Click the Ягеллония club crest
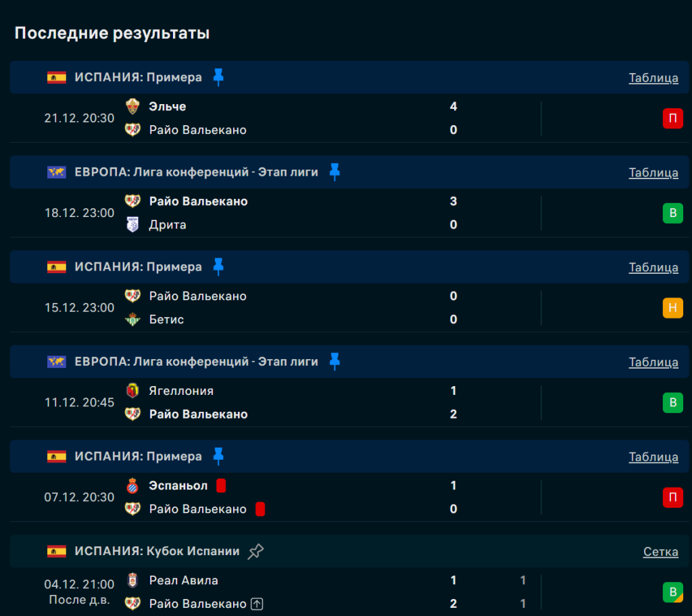This screenshot has width=692, height=616. coord(132,391)
